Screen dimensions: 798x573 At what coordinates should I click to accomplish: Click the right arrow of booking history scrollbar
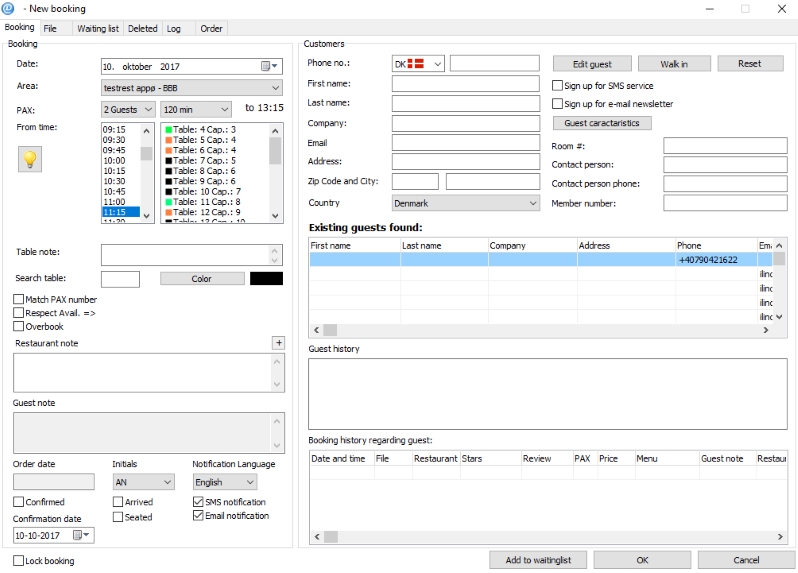[x=780, y=536]
